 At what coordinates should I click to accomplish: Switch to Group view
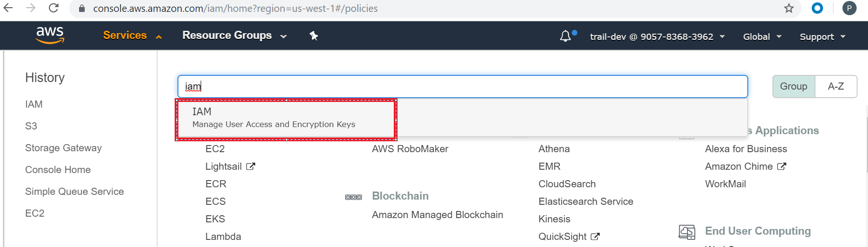point(793,86)
